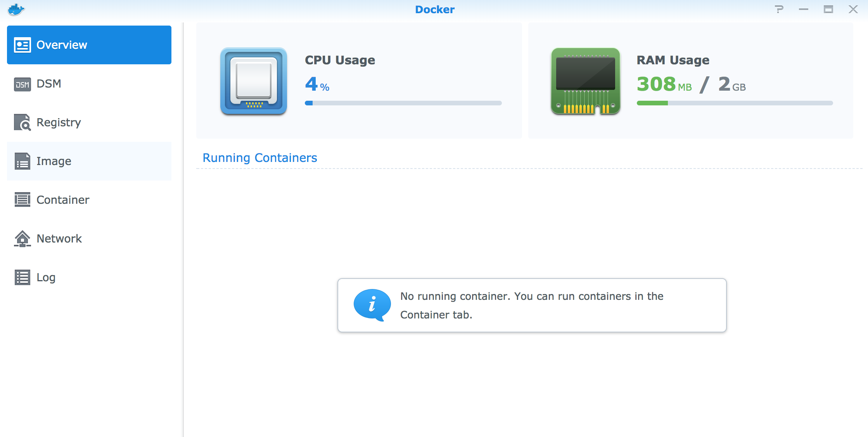The image size is (868, 437).
Task: Switch to the Registry tab
Action: click(59, 122)
